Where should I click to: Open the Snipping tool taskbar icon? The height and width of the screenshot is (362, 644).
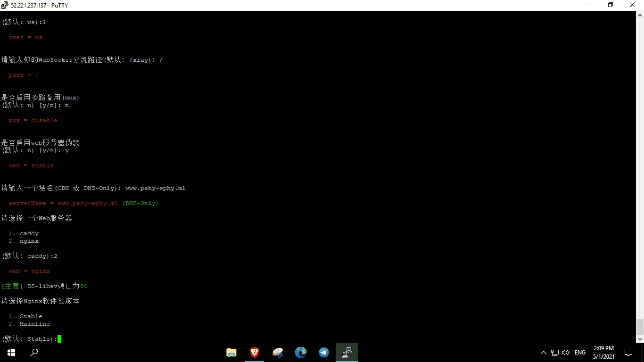(x=278, y=353)
